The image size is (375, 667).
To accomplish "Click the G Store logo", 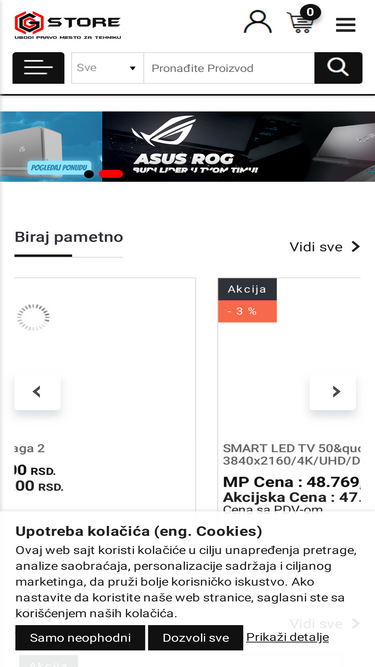I will (68, 25).
